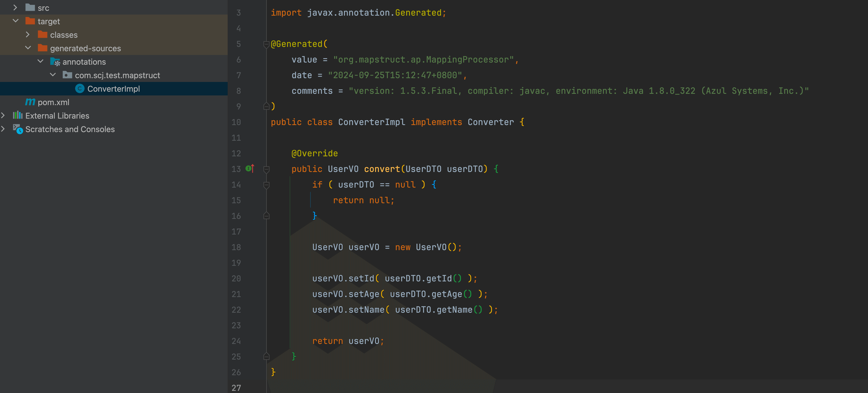
Task: Click the ConverterImpl class icon
Action: point(80,89)
